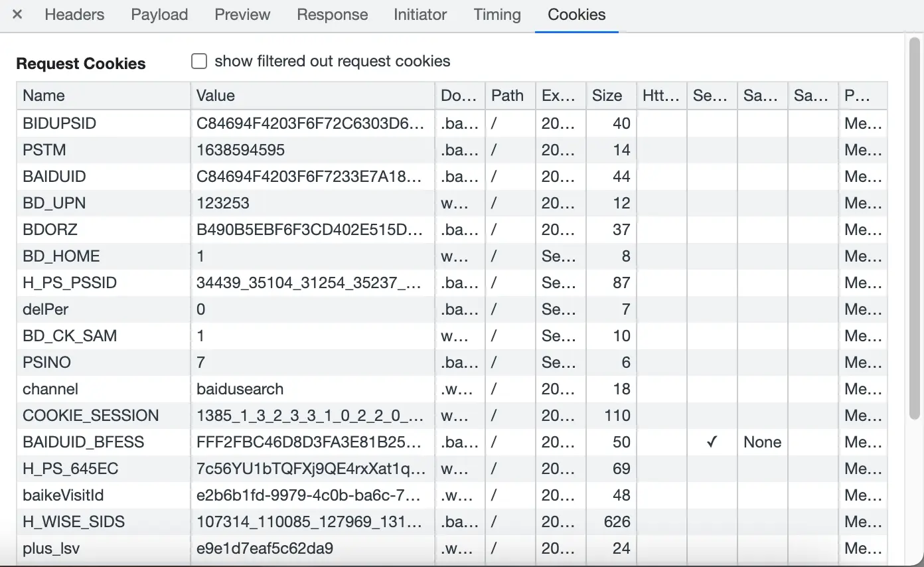Select the baikeVisitId cookie name
This screenshot has height=567, width=924.
tap(63, 495)
